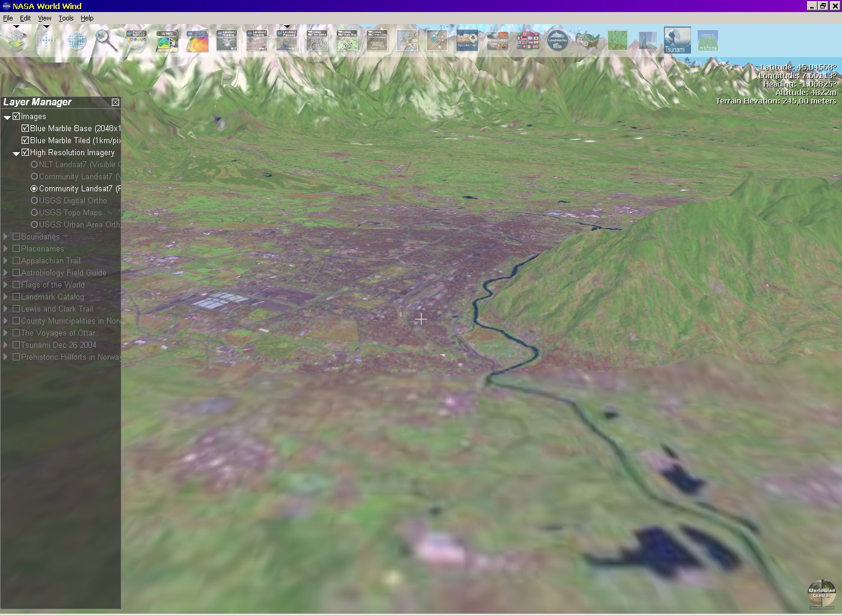842x616 pixels.
Task: Expand the Boundaries tree node
Action: 6,236
